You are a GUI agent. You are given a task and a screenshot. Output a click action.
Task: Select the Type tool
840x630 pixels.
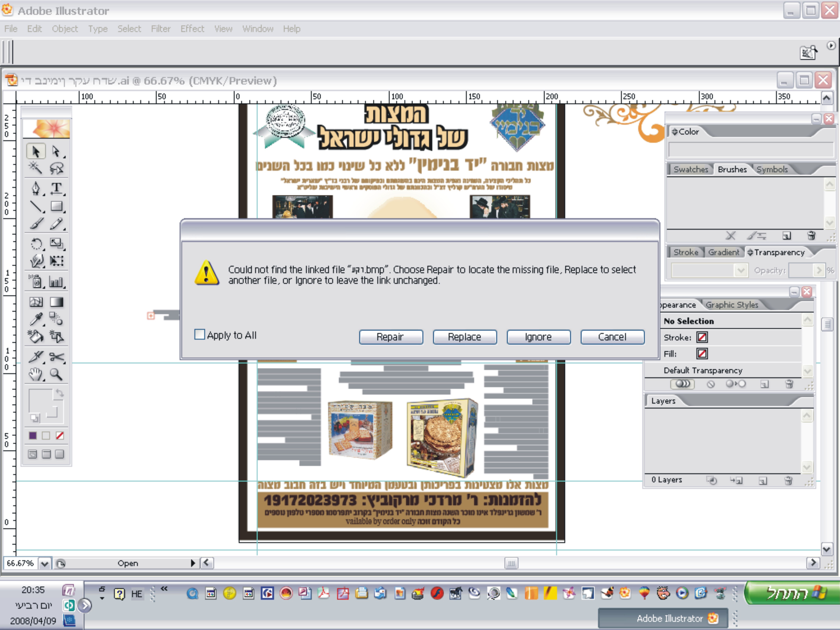point(57,188)
